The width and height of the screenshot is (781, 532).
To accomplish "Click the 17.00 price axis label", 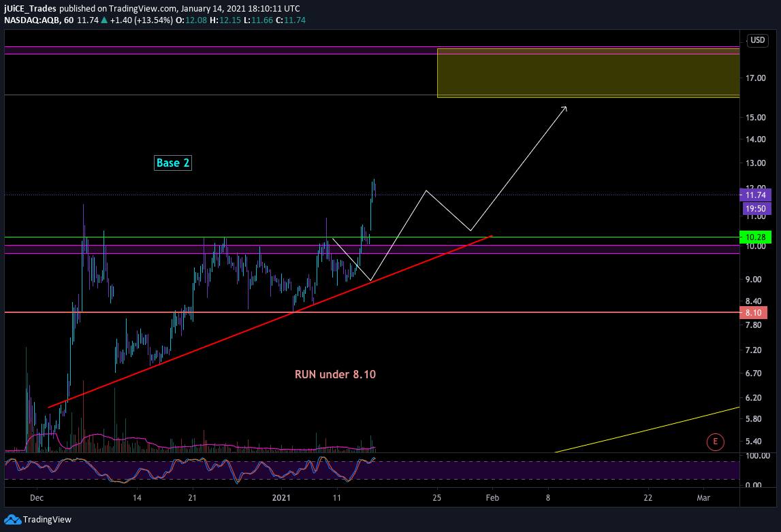I will pyautogui.click(x=756, y=78).
